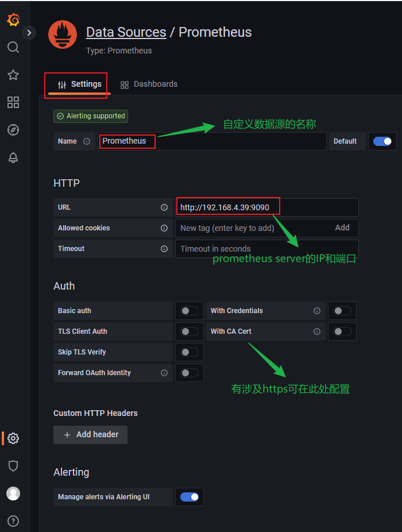Screen dimensions: 402x532
Task: Open Configuration gear icon in sidebar
Action: 13,438
